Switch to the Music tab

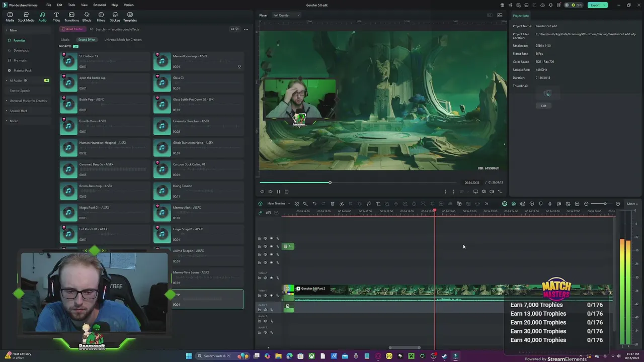(65, 40)
